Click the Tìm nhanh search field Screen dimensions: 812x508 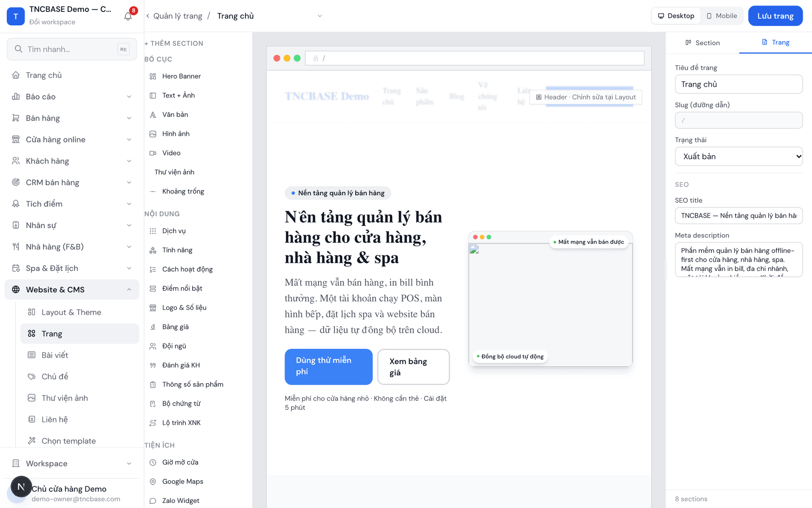click(72, 49)
